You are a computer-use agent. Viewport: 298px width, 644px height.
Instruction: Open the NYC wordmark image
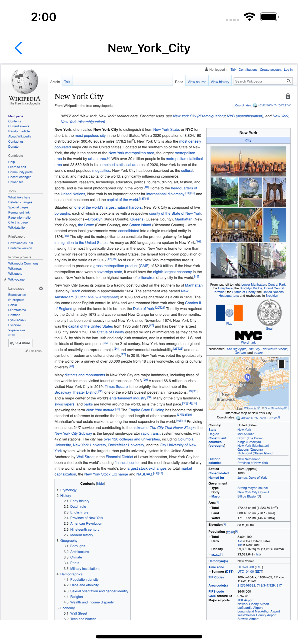coord(248,335)
